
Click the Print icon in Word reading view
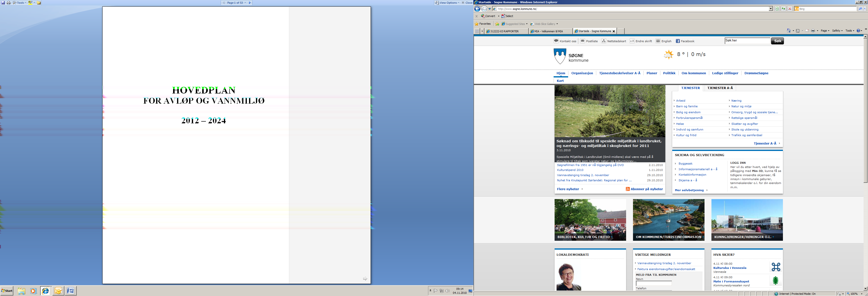(x=9, y=3)
